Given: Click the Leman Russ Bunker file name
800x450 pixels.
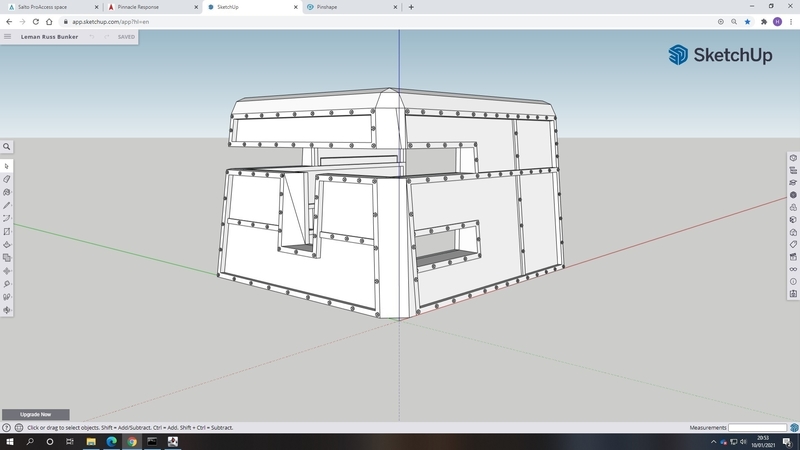Looking at the screenshot, I should (x=49, y=37).
